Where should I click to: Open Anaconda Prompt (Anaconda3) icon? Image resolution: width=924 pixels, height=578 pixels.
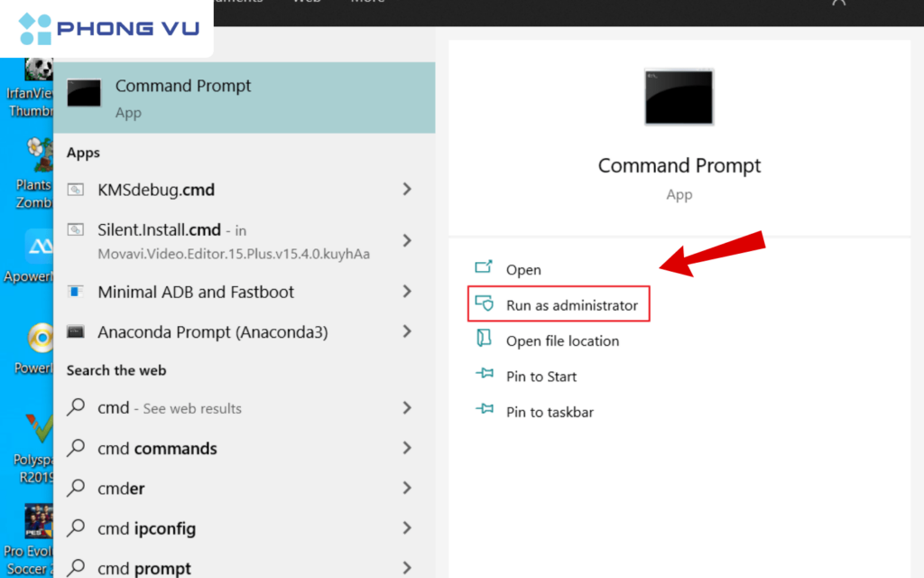(x=77, y=332)
